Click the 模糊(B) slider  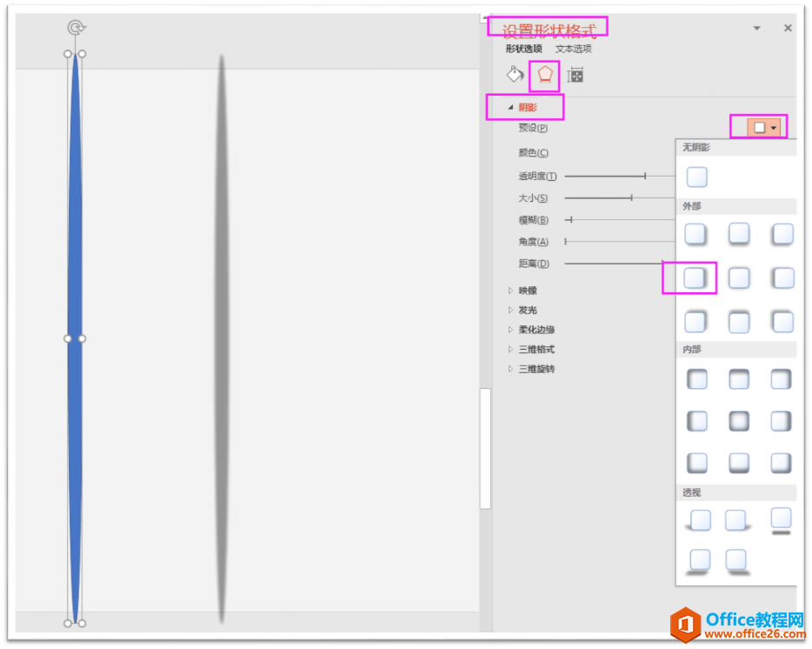coord(619,220)
